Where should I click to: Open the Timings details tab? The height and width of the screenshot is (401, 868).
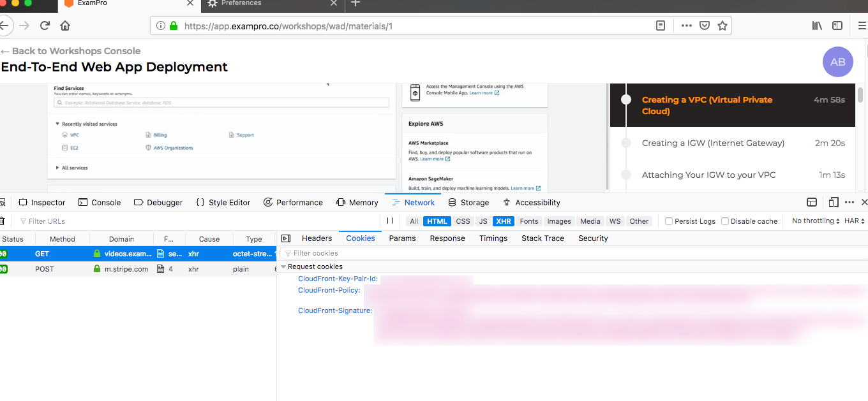click(x=493, y=238)
